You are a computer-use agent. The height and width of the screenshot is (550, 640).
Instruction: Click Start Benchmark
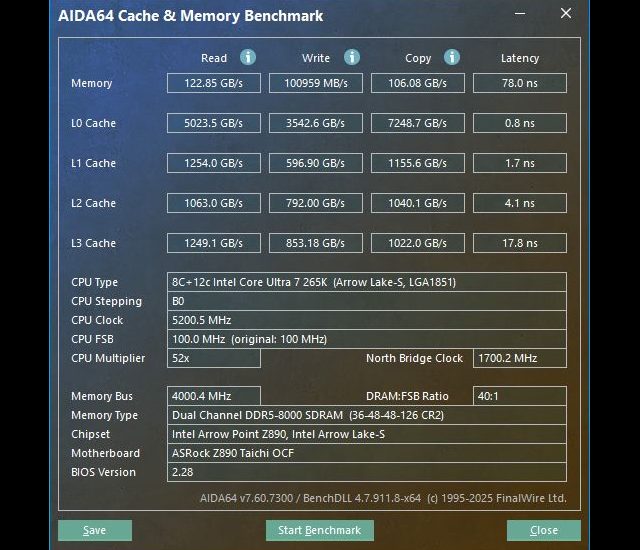[x=319, y=530]
